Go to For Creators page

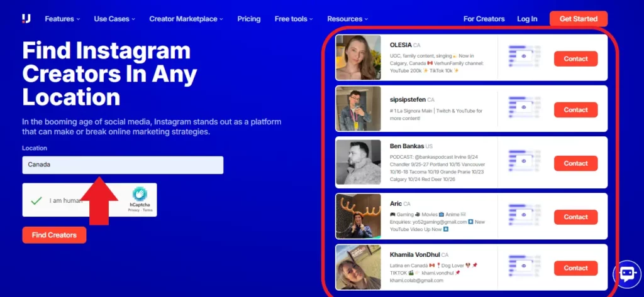pyautogui.click(x=484, y=19)
